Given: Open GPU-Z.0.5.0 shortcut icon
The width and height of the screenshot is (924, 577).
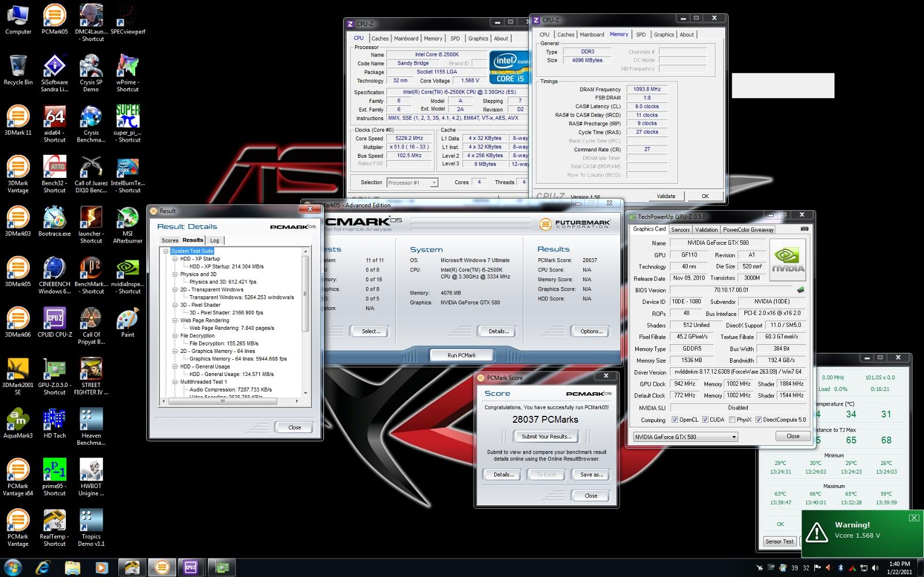Looking at the screenshot, I should coord(54,376).
